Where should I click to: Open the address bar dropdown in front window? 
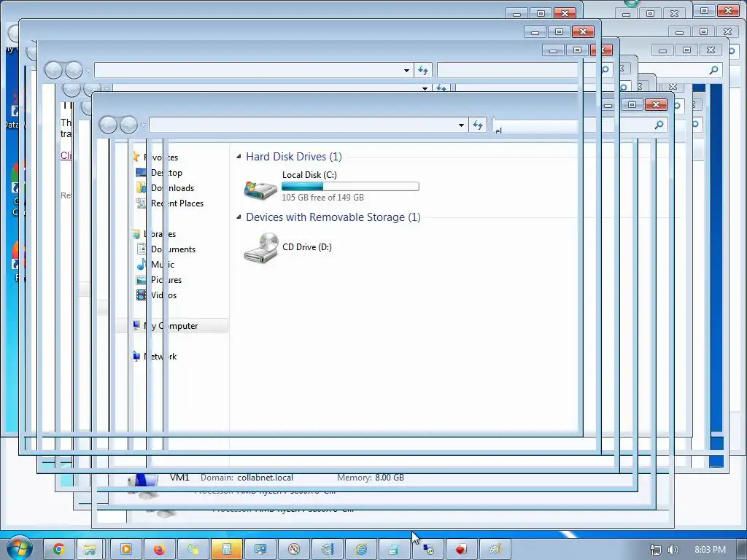coord(461,125)
